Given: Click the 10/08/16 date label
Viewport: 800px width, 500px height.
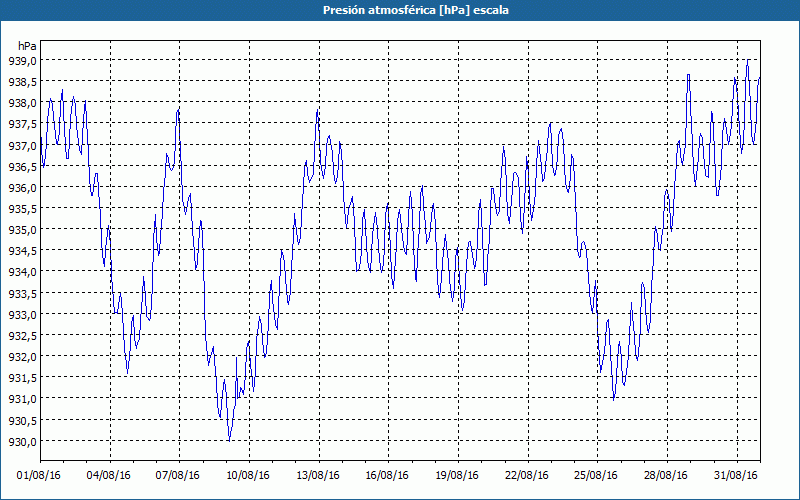Looking at the screenshot, I should coord(248,475).
